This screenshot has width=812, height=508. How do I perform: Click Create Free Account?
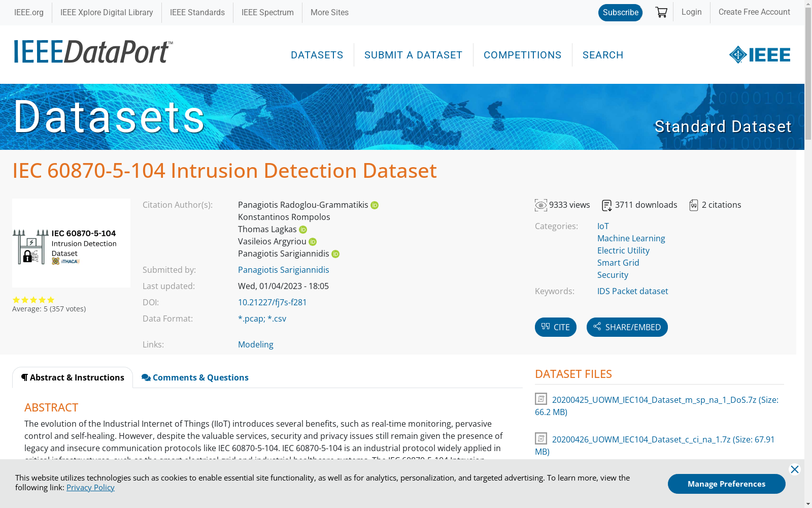pyautogui.click(x=754, y=12)
